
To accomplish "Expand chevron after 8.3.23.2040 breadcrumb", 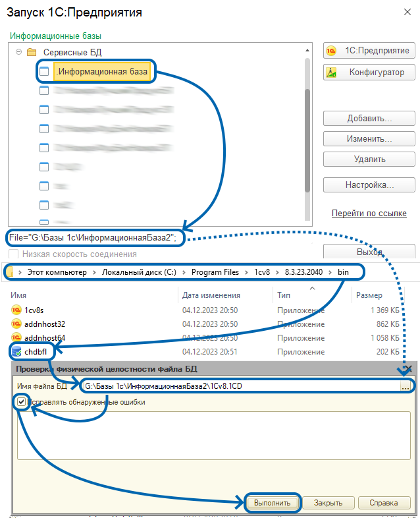I will click(x=330, y=272).
